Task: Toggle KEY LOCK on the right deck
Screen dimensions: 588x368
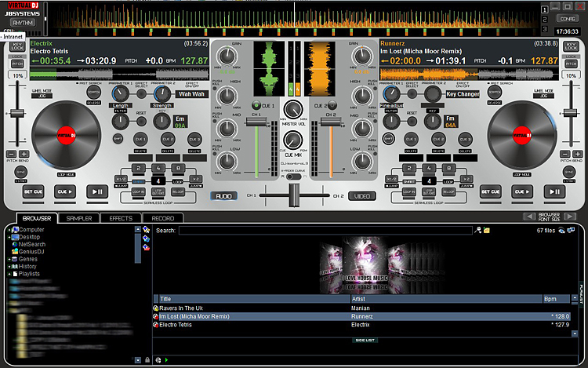Action: coord(571,46)
